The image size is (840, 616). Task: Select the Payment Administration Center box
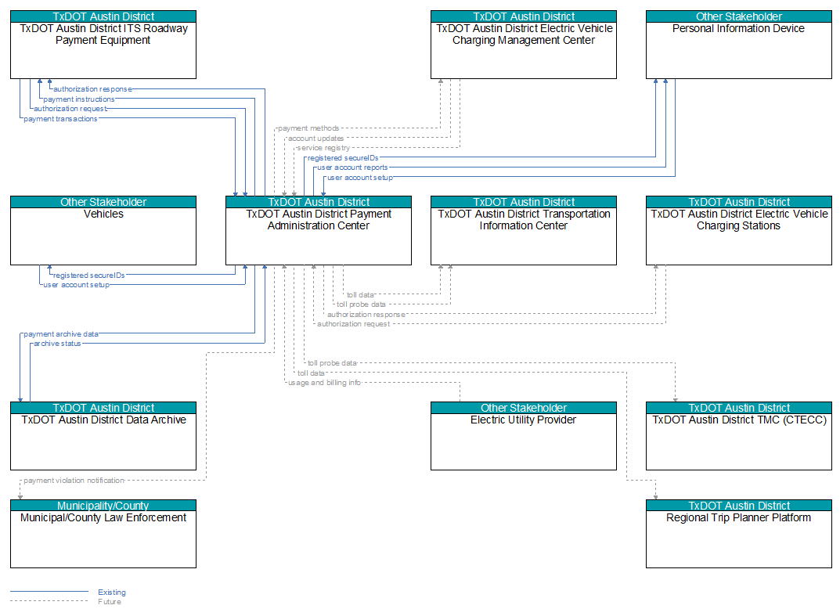tap(318, 230)
